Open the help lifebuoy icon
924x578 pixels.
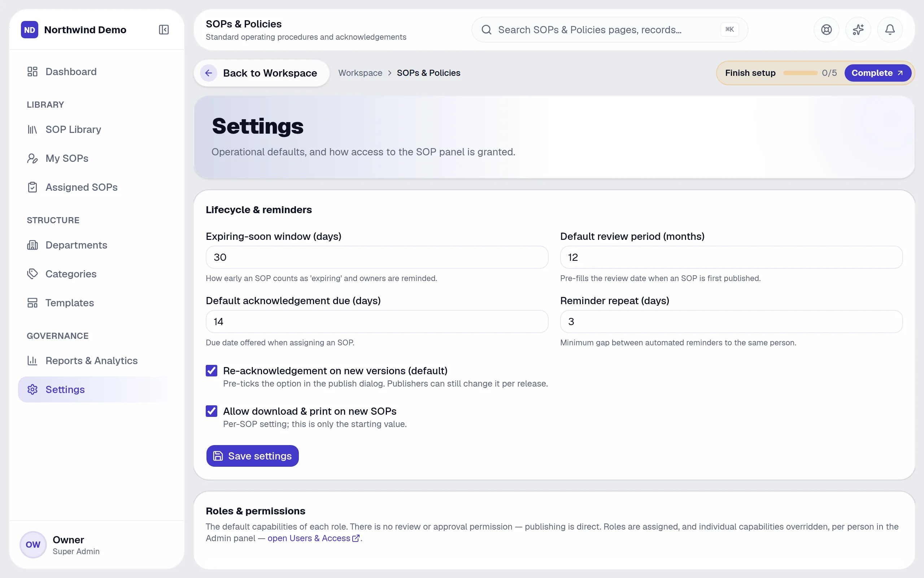(x=826, y=29)
